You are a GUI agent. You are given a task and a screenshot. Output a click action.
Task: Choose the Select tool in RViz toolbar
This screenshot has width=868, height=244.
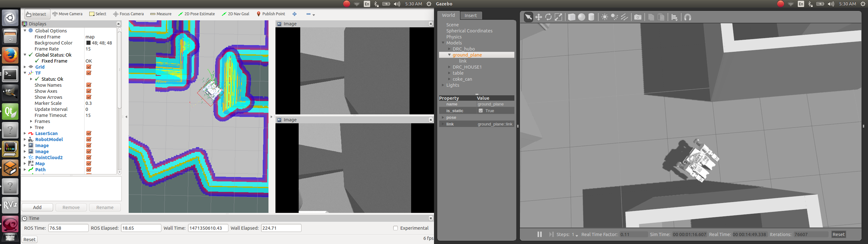coord(98,14)
